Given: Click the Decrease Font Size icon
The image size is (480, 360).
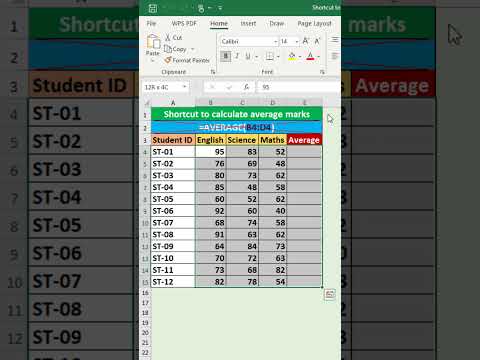Looking at the screenshot, I should (317, 41).
